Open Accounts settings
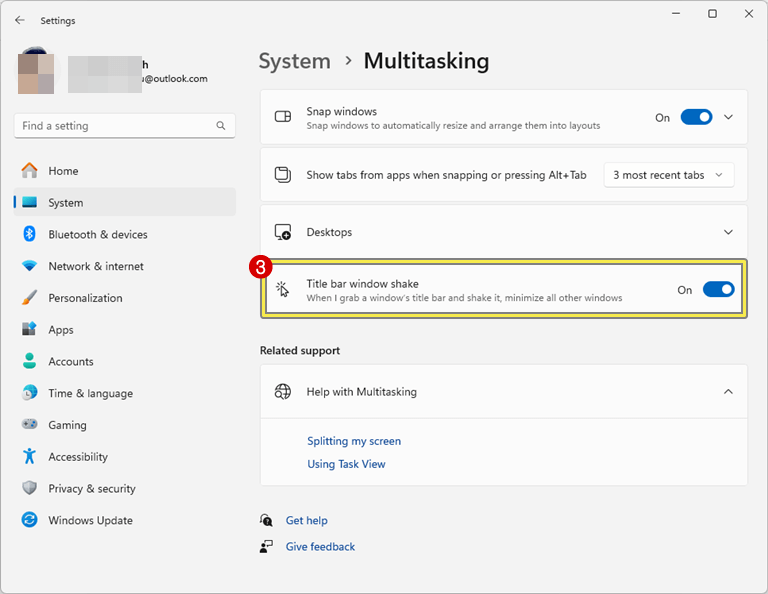The height and width of the screenshot is (594, 768). (x=124, y=361)
